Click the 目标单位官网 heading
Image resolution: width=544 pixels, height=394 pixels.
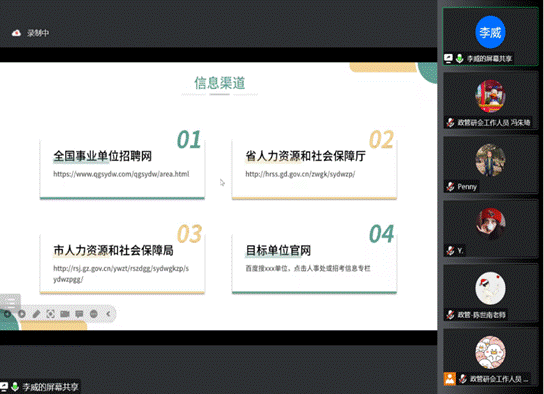(x=278, y=250)
